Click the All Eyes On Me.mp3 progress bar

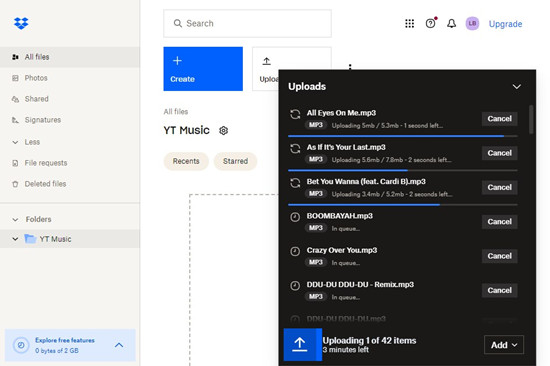[403, 136]
